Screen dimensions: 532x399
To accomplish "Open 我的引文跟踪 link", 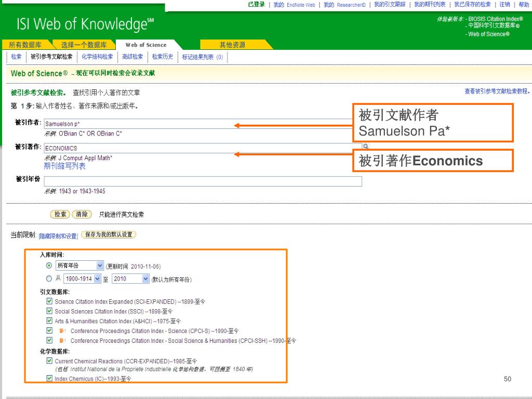I will point(390,4).
